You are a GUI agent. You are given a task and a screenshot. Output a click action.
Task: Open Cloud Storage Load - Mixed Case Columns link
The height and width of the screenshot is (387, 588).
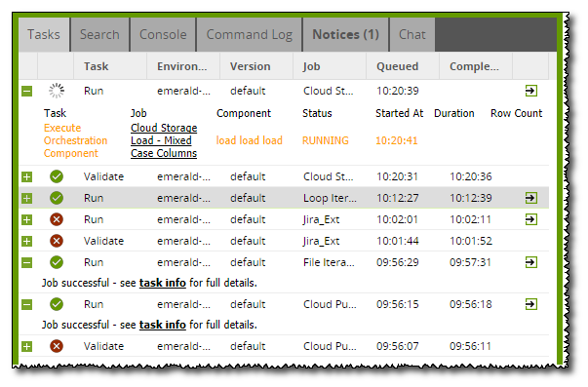(164, 140)
